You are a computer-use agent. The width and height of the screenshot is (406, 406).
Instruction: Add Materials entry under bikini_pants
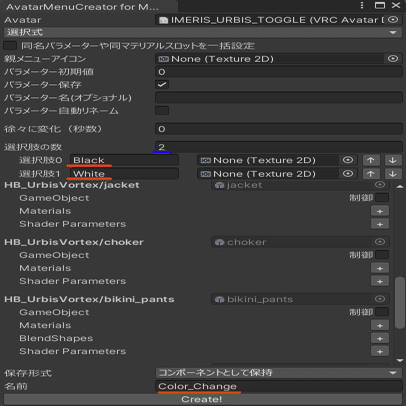click(380, 325)
